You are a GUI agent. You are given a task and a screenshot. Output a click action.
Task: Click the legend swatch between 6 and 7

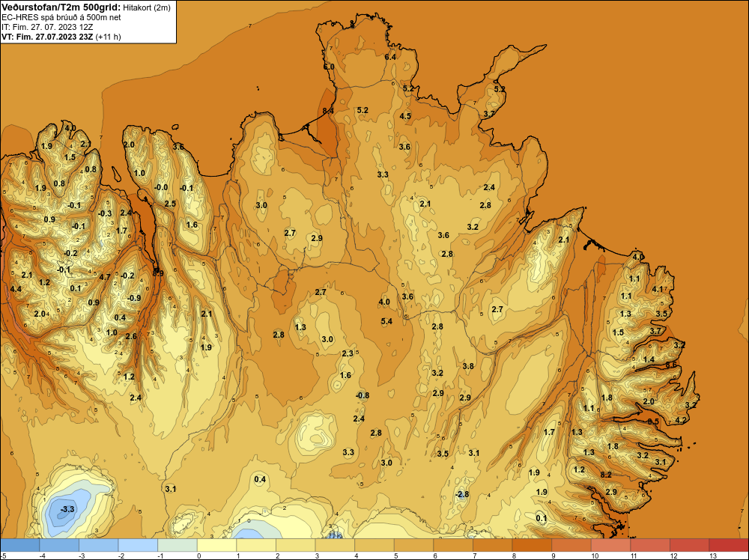click(x=453, y=545)
